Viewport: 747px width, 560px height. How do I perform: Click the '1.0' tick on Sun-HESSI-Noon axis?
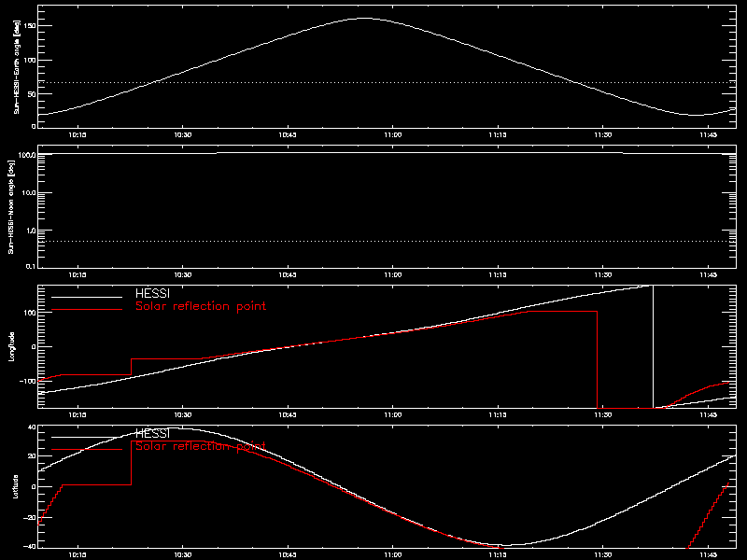coord(31,231)
